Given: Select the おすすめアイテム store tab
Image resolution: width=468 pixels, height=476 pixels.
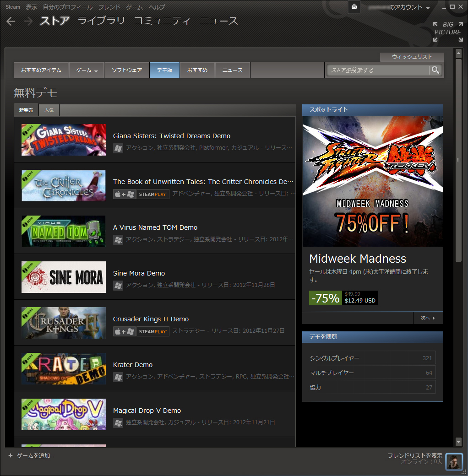Looking at the screenshot, I should [41, 70].
